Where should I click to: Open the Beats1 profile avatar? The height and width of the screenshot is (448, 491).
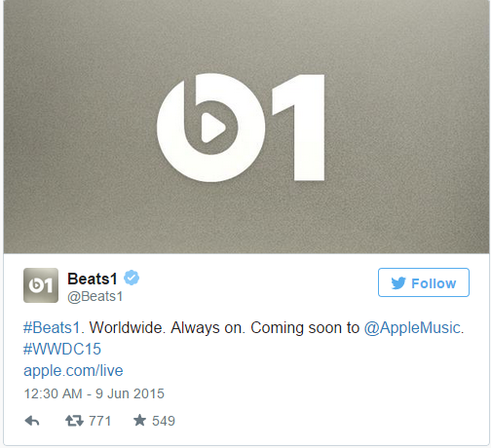click(41, 285)
